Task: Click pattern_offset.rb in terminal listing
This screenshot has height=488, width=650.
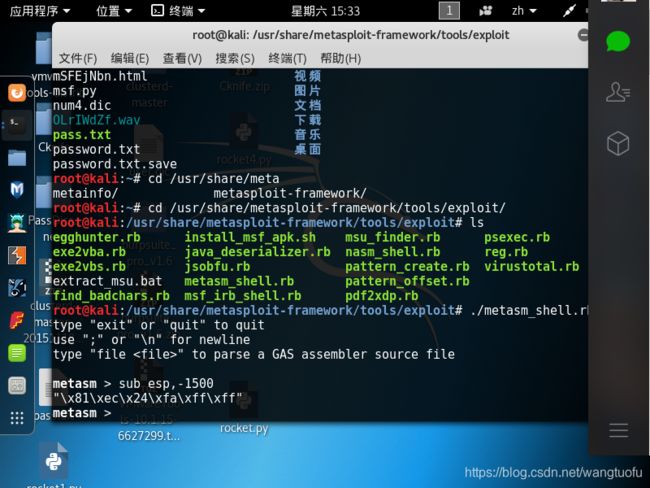Action: tap(407, 281)
